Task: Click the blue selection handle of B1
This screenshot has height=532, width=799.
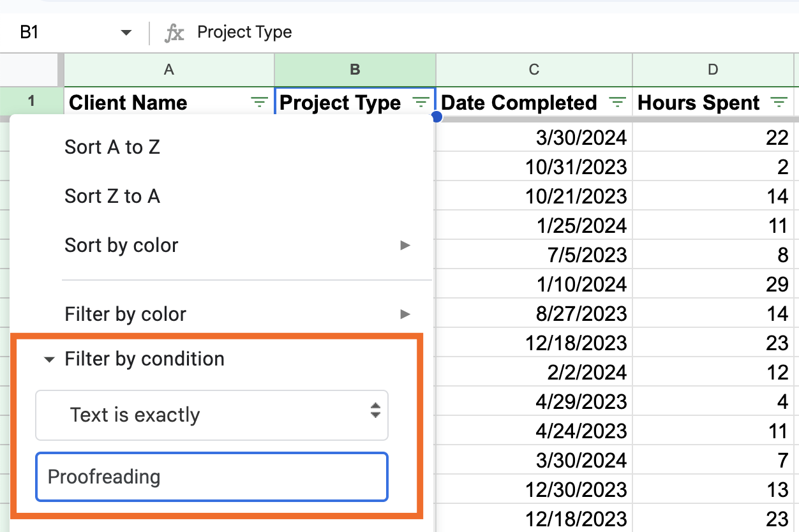Action: [437, 117]
